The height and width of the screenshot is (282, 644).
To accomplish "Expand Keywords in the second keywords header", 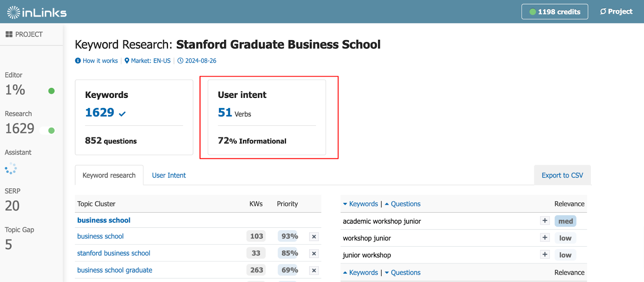I will coord(361,273).
